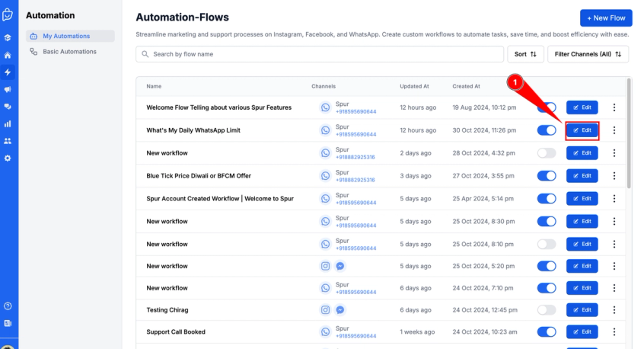Viewport: 644px width, 349px height.
Task: Click the Name column header
Action: [154, 86]
